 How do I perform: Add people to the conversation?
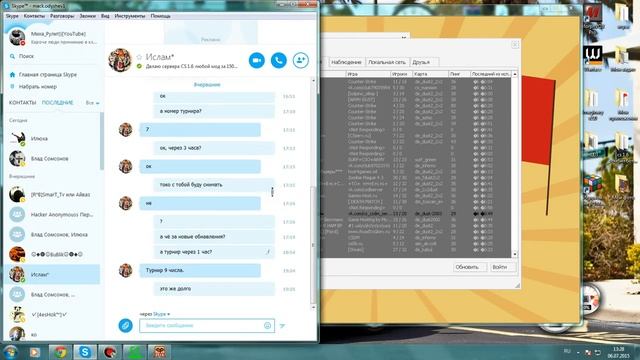tap(301, 60)
